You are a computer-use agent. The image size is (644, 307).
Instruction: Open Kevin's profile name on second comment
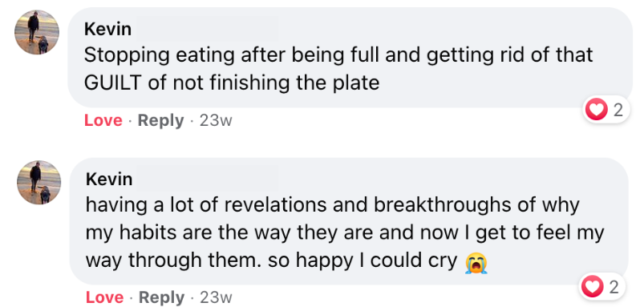pyautogui.click(x=109, y=179)
